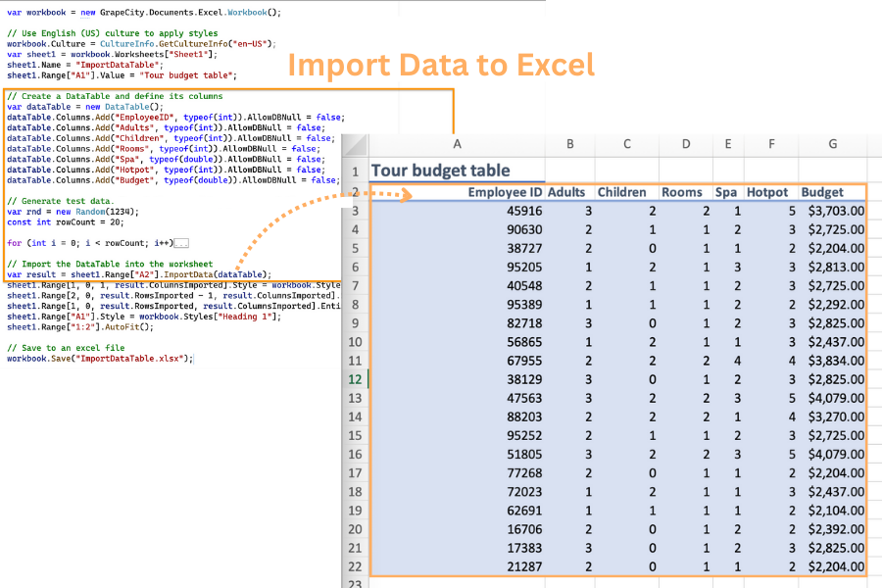Click the code line 'const int rowCount = 20;'
The width and height of the screenshot is (882, 588).
click(66, 222)
